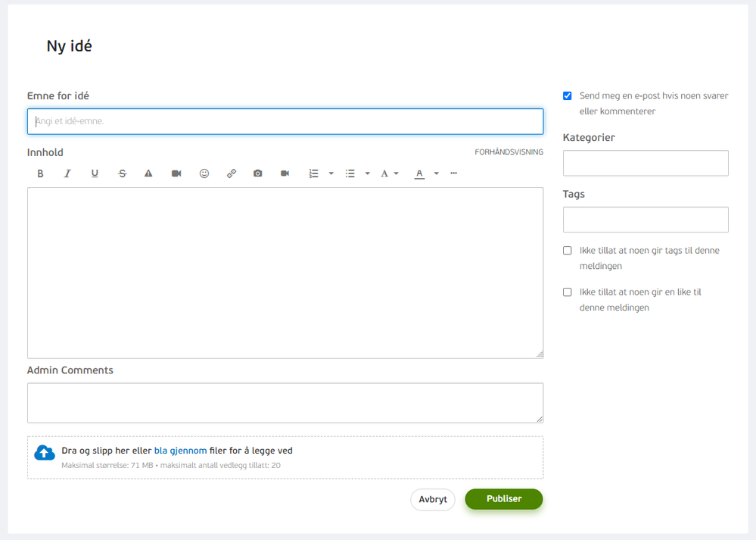Image resolution: width=756 pixels, height=540 pixels.
Task: Focus the 'Emne for idé' subject field
Action: point(285,122)
